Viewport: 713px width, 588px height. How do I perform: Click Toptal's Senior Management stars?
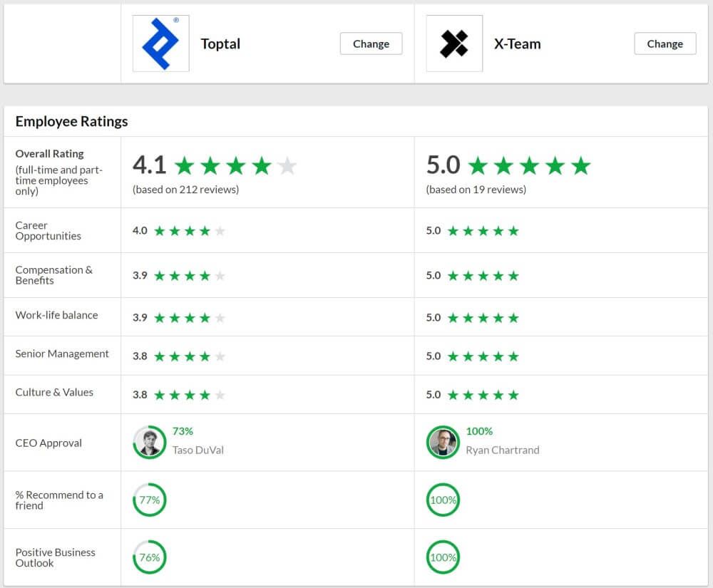click(190, 356)
